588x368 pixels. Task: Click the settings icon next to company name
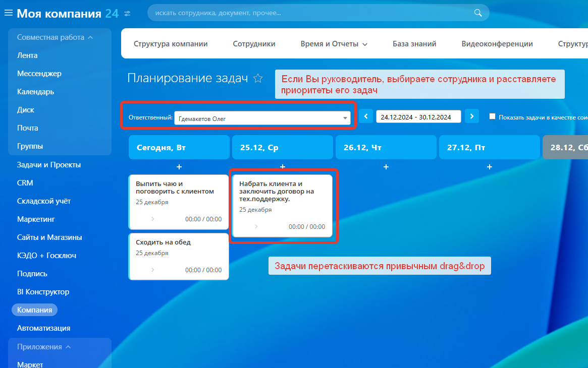127,14
